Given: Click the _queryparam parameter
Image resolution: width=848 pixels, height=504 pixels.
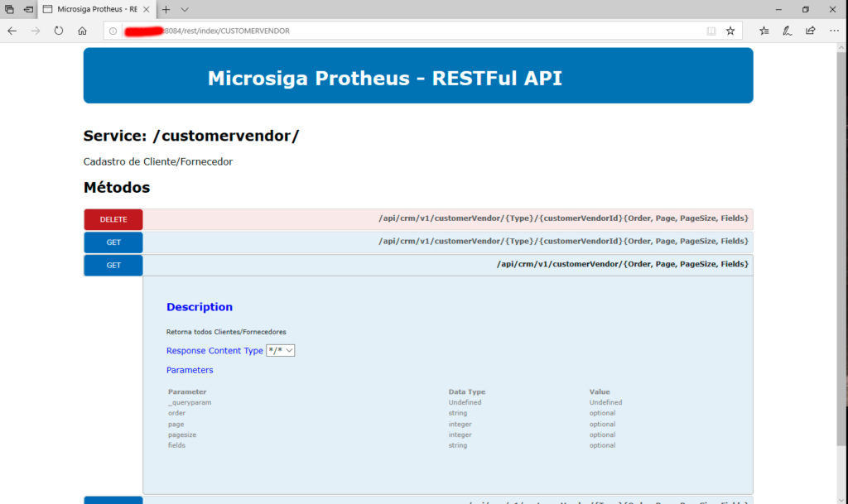Looking at the screenshot, I should (x=190, y=402).
